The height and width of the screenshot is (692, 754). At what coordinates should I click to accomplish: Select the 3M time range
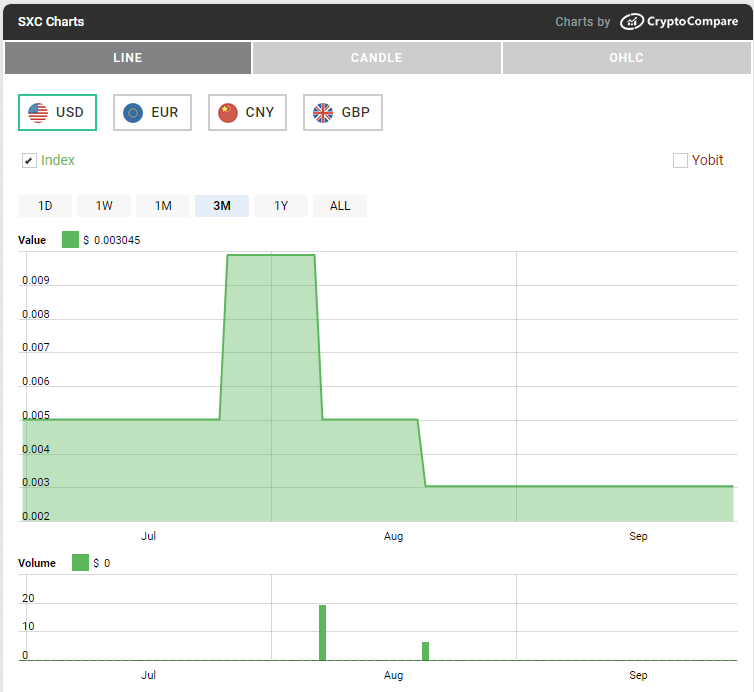[222, 206]
